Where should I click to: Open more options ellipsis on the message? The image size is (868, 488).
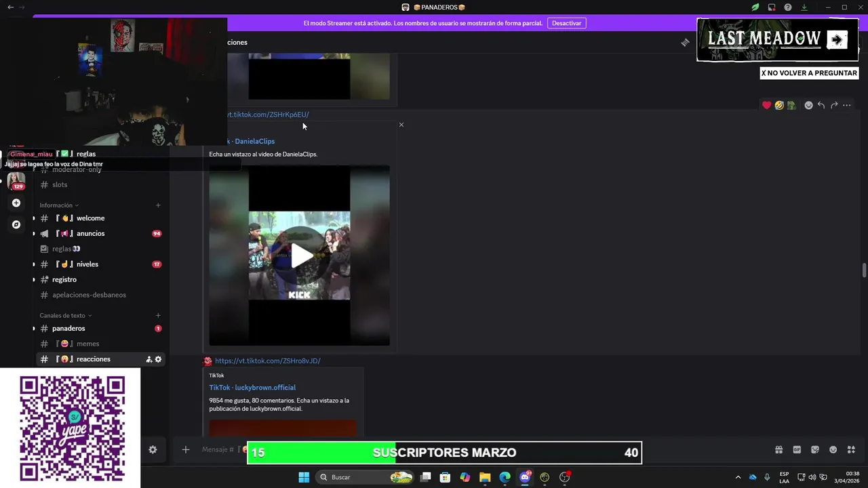click(846, 105)
